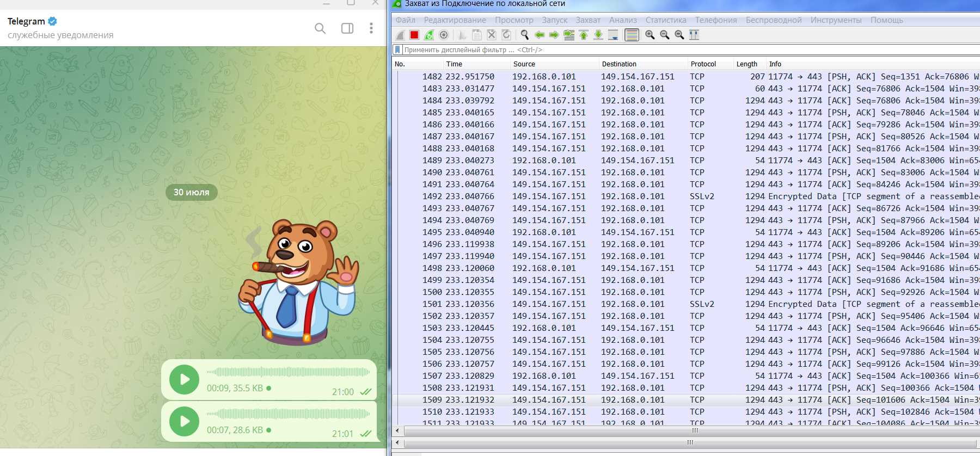Click the 30 июля date badge

pos(192,192)
